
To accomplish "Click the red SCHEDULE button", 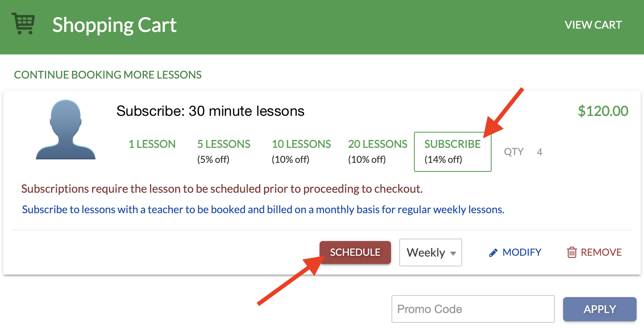I will (355, 252).
